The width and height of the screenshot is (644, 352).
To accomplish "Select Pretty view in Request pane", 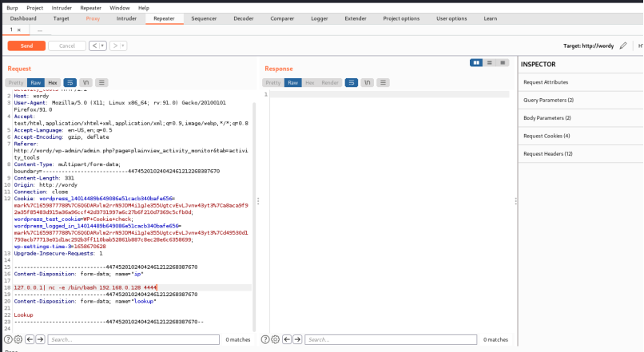I will point(16,82).
